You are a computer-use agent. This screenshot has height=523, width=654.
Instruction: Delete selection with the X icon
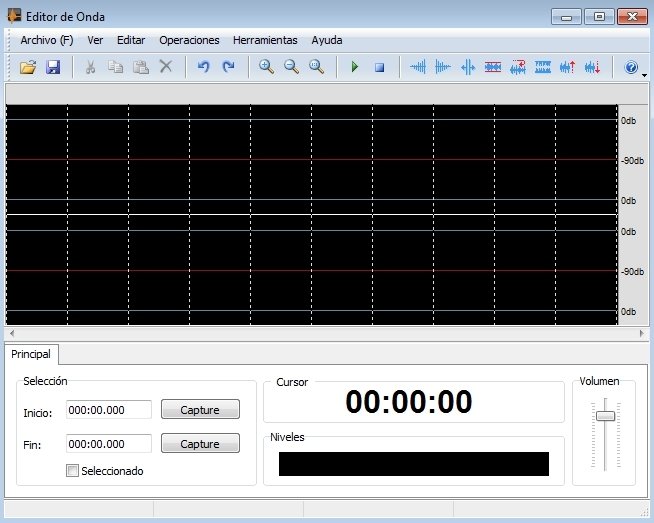pyautogui.click(x=166, y=66)
